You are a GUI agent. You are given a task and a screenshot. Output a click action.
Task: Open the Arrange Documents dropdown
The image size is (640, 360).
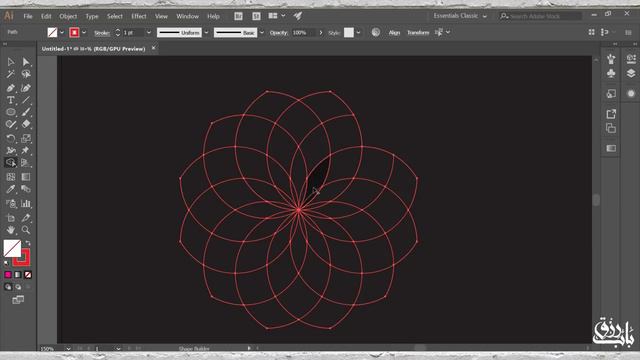[277, 16]
